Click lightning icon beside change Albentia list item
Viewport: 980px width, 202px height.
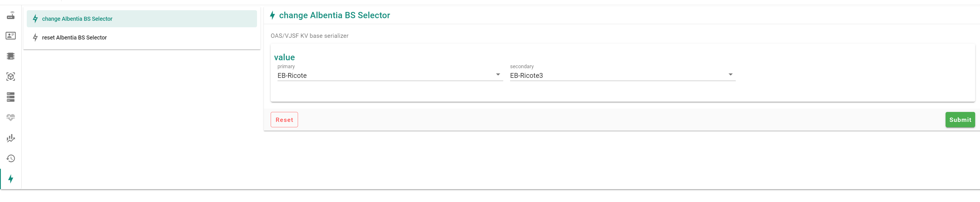[35, 18]
